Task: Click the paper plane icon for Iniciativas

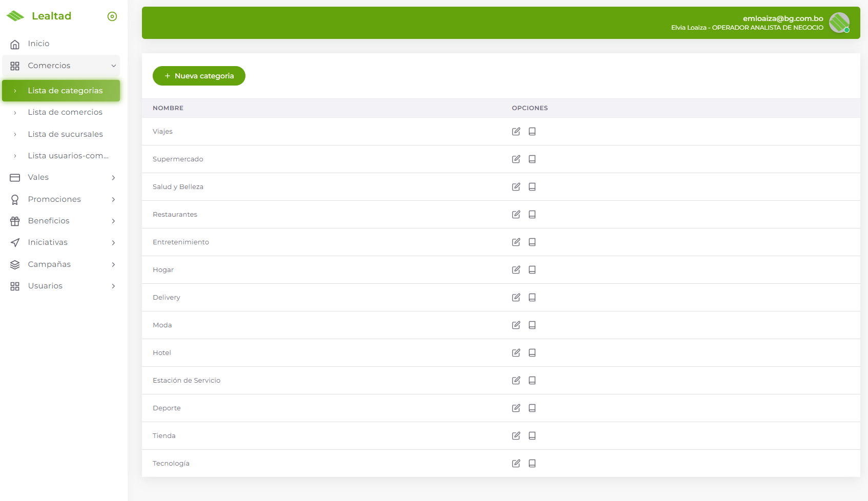Action: tap(15, 242)
